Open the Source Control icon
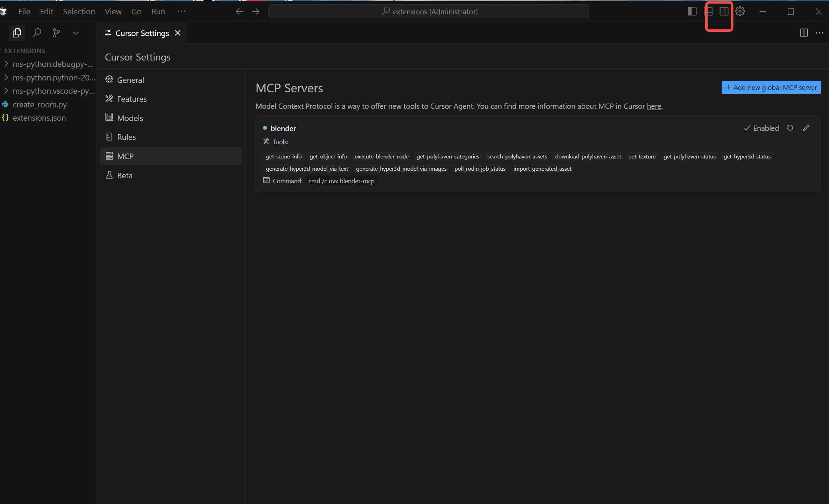This screenshot has height=504, width=829. coord(56,33)
